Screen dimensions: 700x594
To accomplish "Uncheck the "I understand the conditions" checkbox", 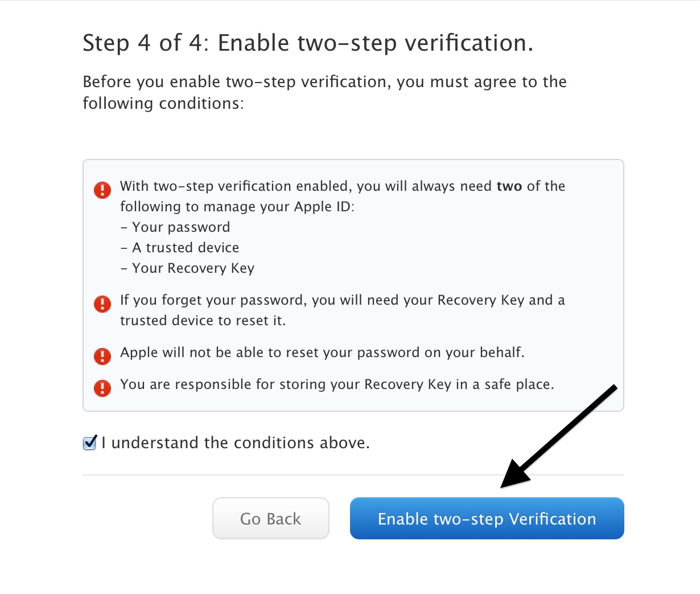I will (90, 443).
